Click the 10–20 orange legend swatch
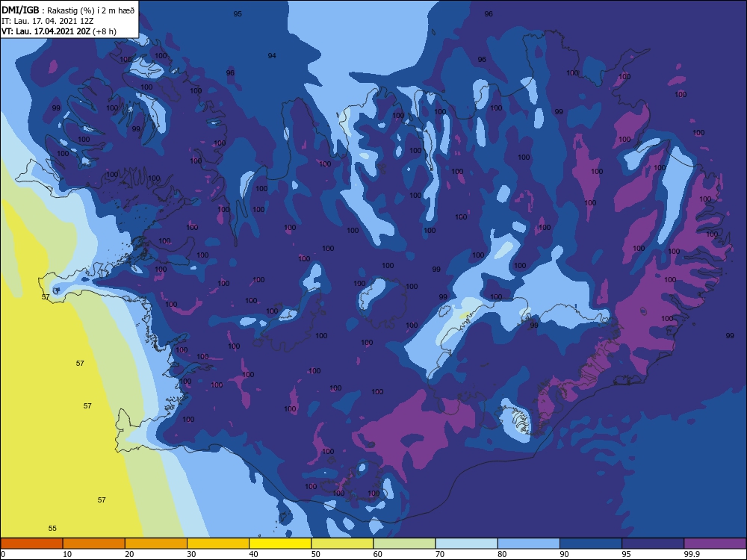This screenshot has width=747, height=560. [94, 544]
